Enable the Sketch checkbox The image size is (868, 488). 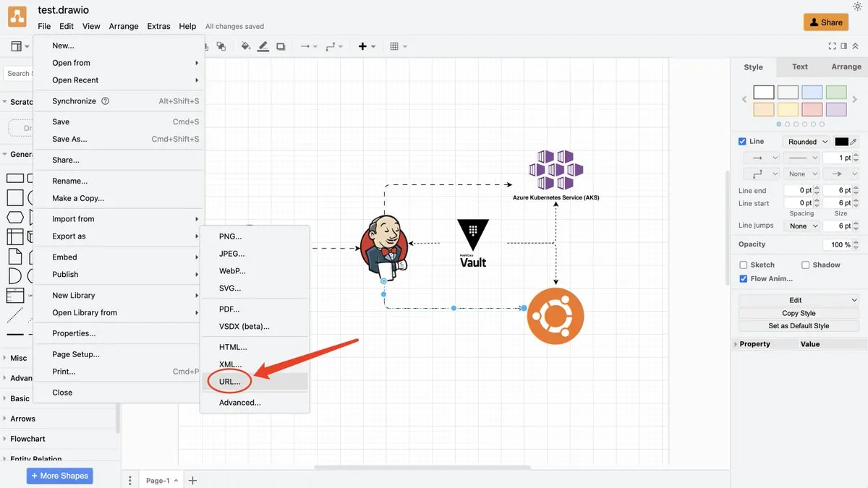[743, 265]
